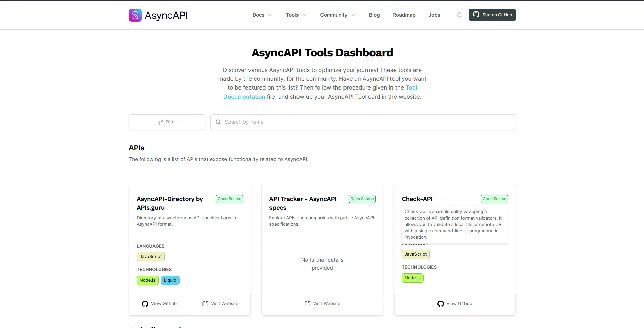Select the Liquid technology tag
The width and height of the screenshot is (644, 328).
tap(170, 280)
